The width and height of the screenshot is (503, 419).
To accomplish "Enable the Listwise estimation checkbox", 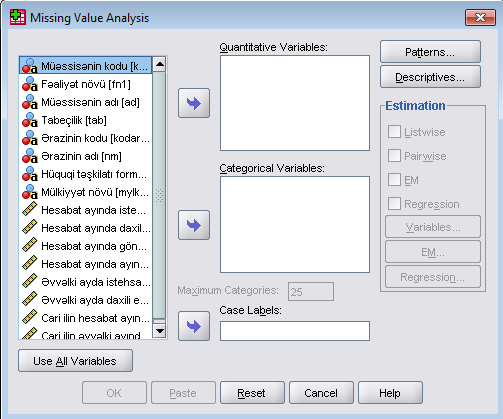I will (394, 132).
